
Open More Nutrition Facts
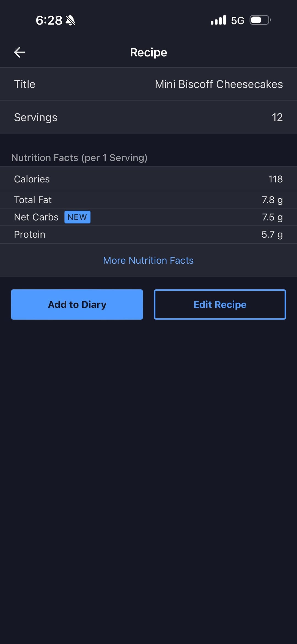(x=148, y=260)
